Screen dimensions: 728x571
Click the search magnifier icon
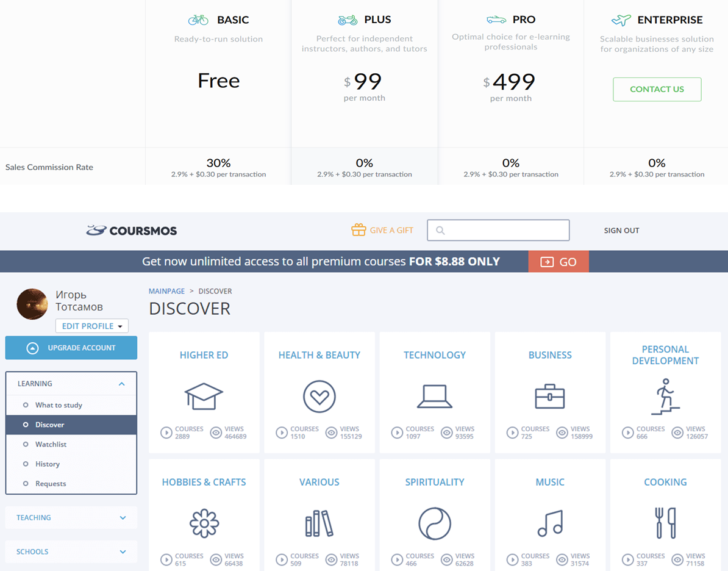440,231
